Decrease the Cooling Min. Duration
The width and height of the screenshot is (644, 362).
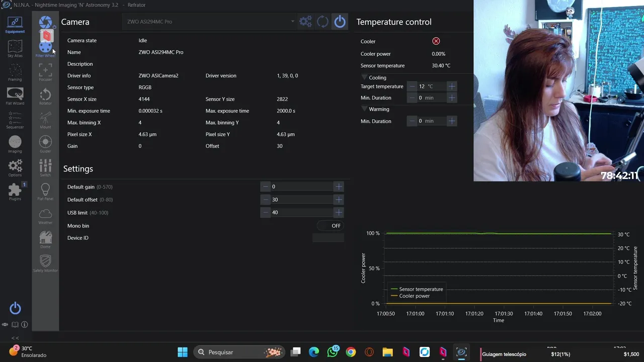tap(412, 98)
